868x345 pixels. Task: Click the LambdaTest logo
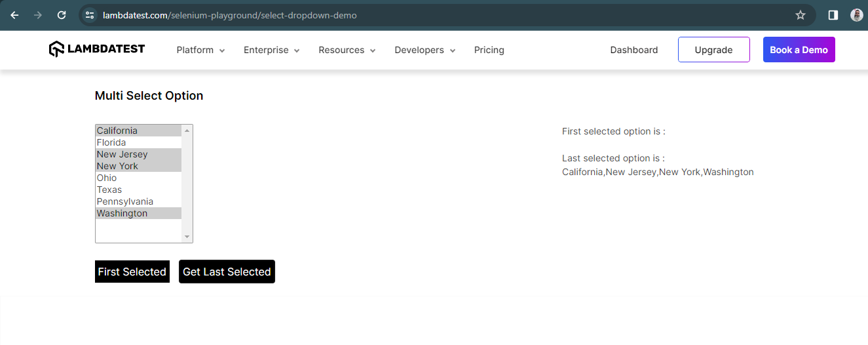pos(97,49)
